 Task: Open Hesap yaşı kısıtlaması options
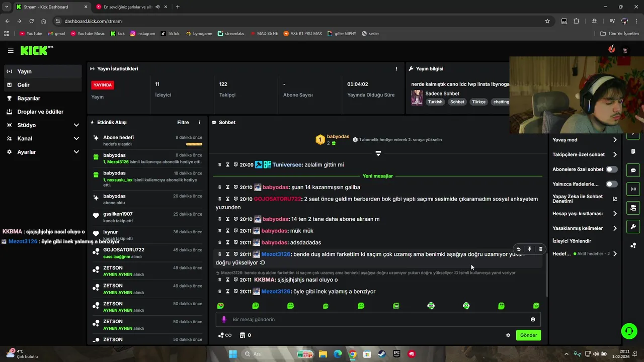click(615, 214)
